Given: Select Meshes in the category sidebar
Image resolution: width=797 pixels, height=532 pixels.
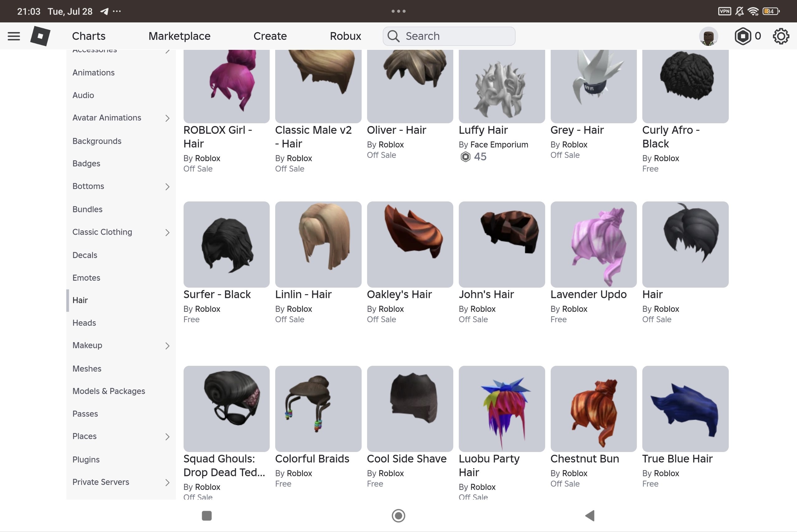Looking at the screenshot, I should point(87,369).
